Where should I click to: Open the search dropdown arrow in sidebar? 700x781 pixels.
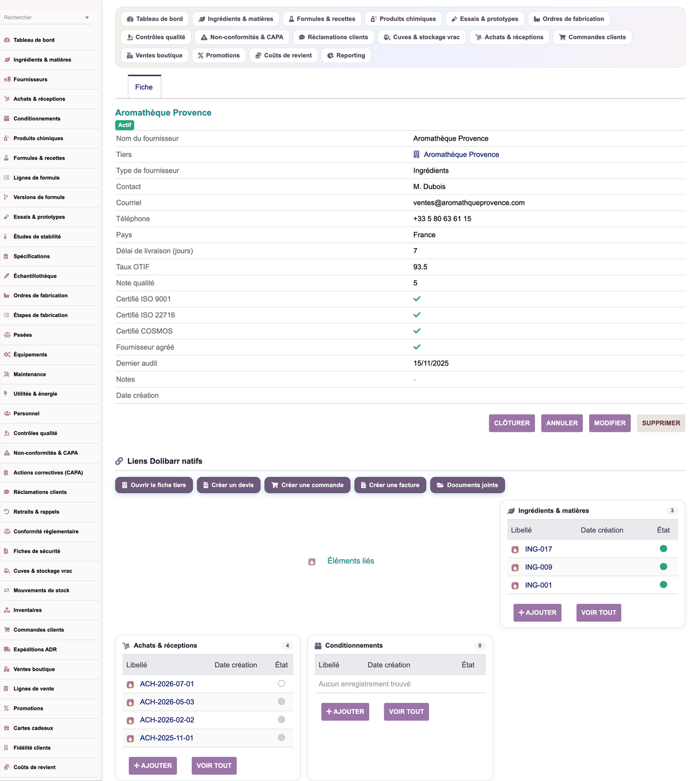[x=87, y=18]
